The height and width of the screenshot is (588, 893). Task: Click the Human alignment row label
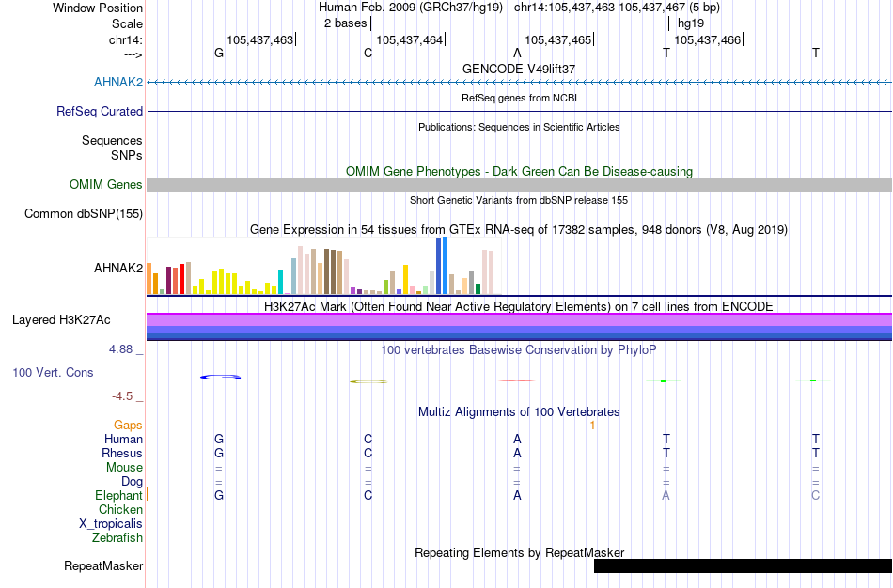[123, 439]
